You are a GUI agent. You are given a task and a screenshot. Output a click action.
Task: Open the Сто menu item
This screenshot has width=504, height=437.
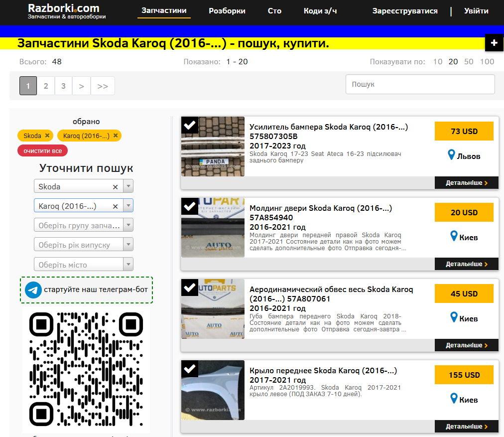click(274, 11)
